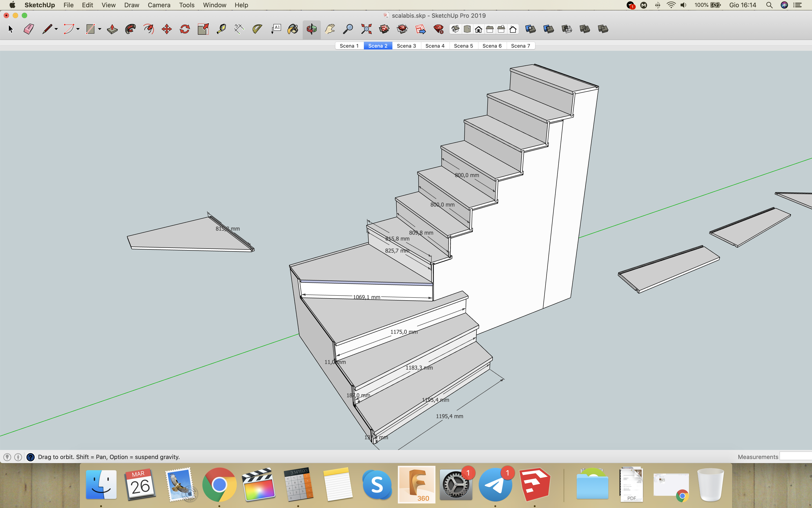Select the Protractor tool
812x508 pixels.
click(x=257, y=29)
